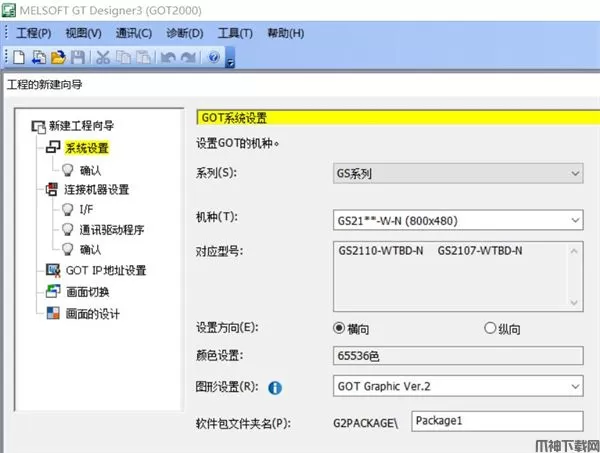The width and height of the screenshot is (600, 453).
Task: Open the 工程(P) menu
Action: click(x=33, y=33)
